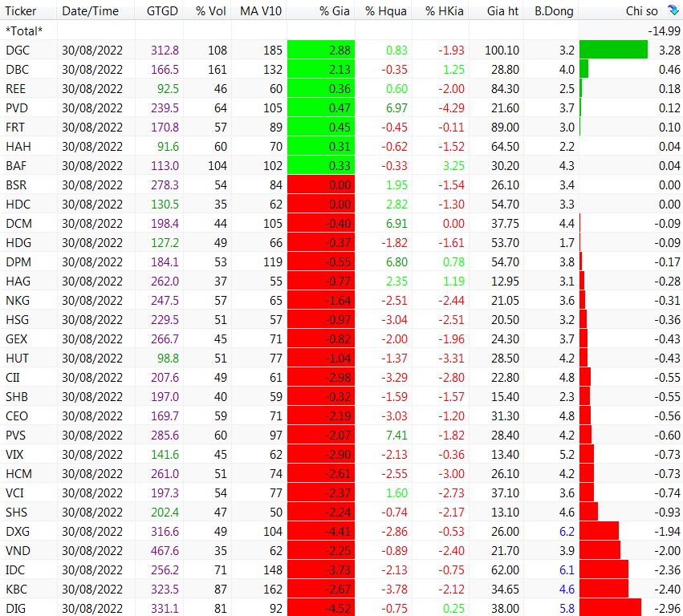Select ticker CEO
The height and width of the screenshot is (616, 683).
[17, 415]
